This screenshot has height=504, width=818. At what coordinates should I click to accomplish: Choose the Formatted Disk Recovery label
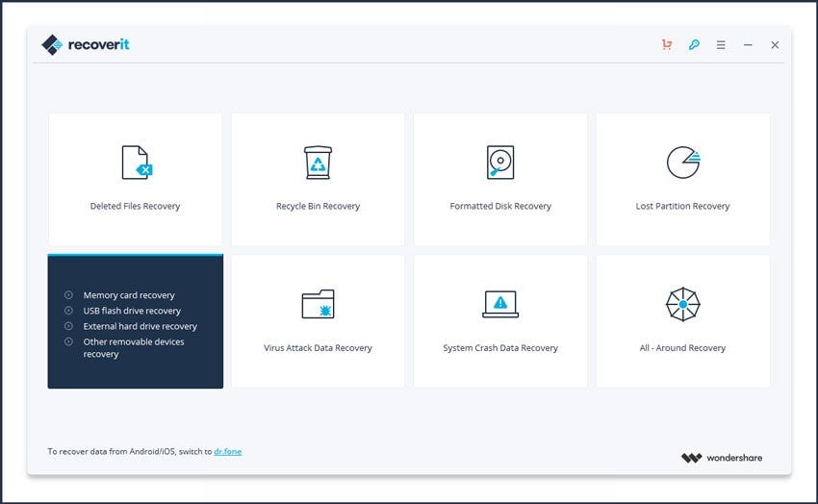(x=500, y=206)
